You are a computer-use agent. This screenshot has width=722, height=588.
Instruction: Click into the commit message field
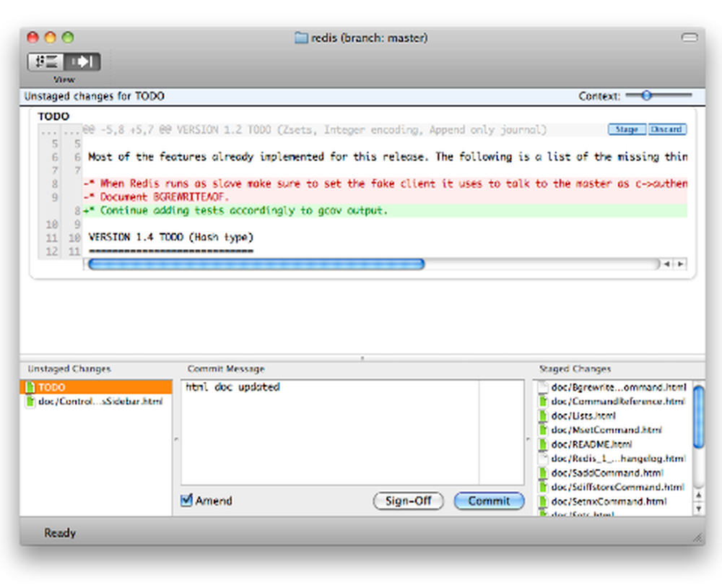pos(353,432)
